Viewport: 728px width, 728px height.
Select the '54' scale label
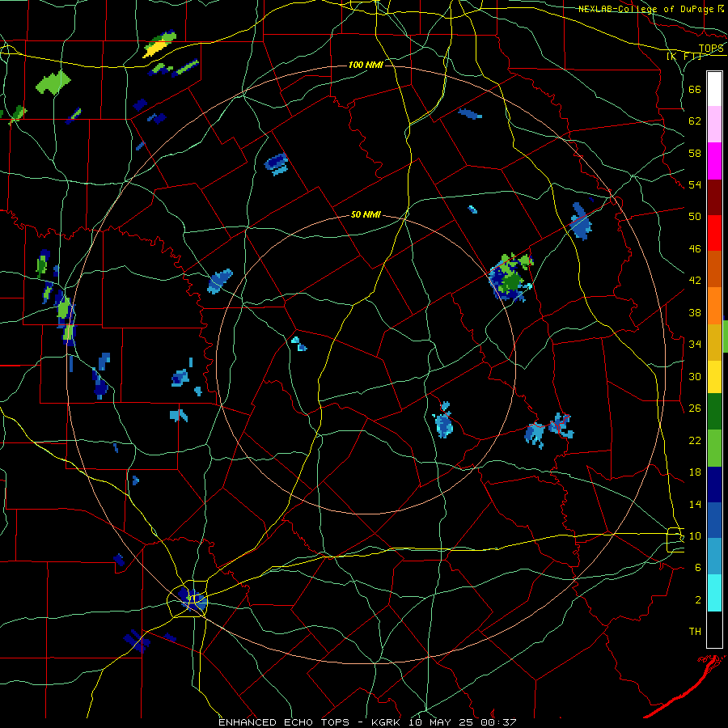click(695, 184)
